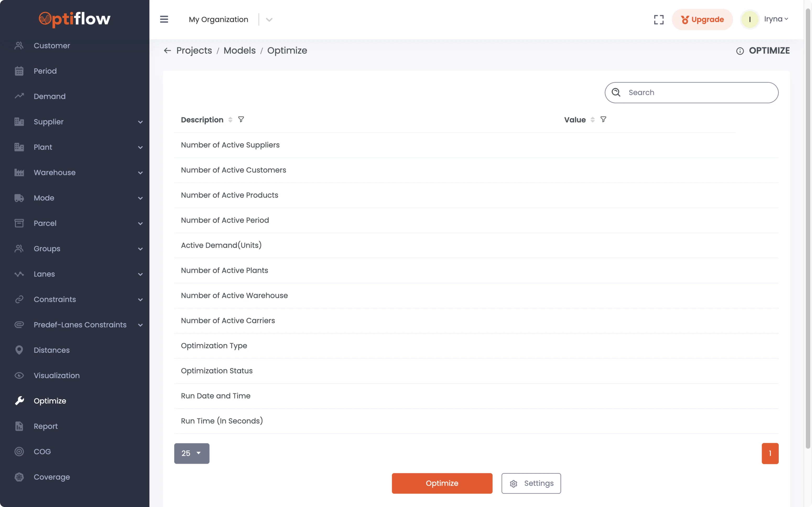This screenshot has width=812, height=507.
Task: Go to Visualization in the sidebar
Action: point(57,375)
